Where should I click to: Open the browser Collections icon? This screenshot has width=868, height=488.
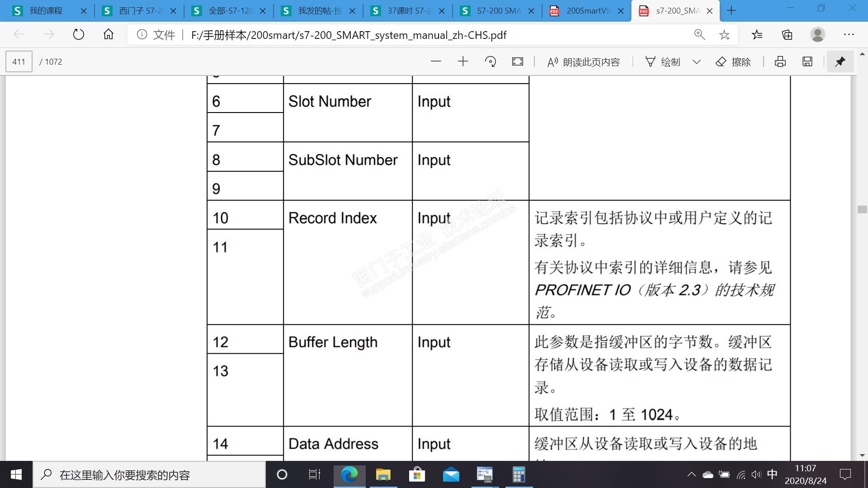[x=787, y=35]
